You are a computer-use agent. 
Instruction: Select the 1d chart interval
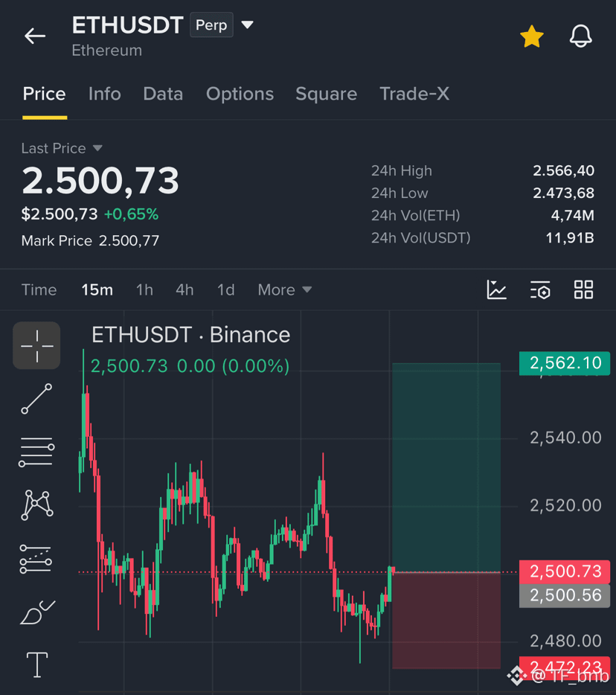(225, 290)
